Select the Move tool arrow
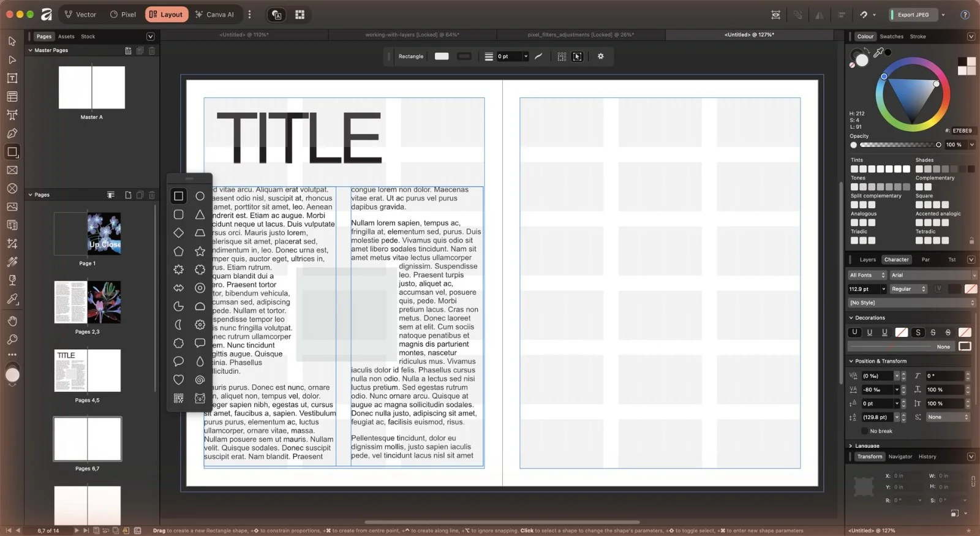The width and height of the screenshot is (980, 536). tap(12, 41)
